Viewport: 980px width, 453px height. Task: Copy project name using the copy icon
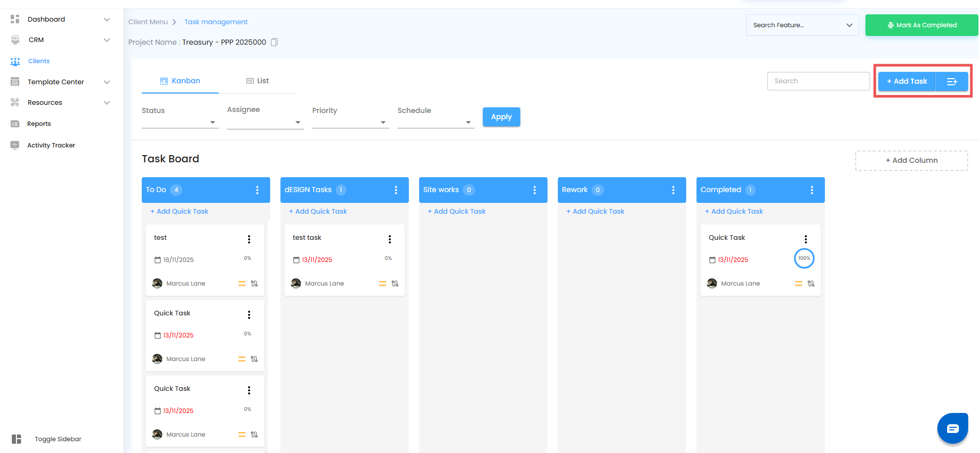274,42
